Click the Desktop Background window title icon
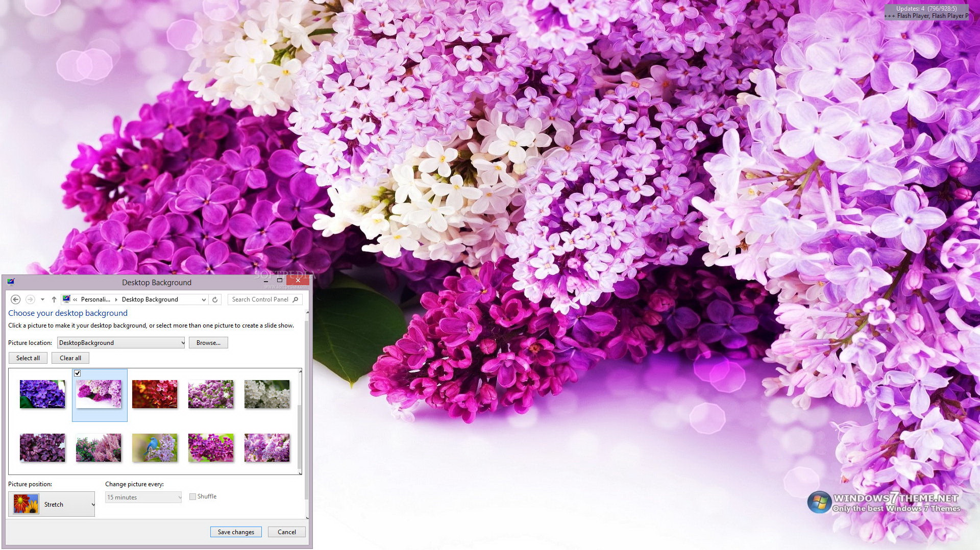Image resolution: width=980 pixels, height=550 pixels. point(11,282)
